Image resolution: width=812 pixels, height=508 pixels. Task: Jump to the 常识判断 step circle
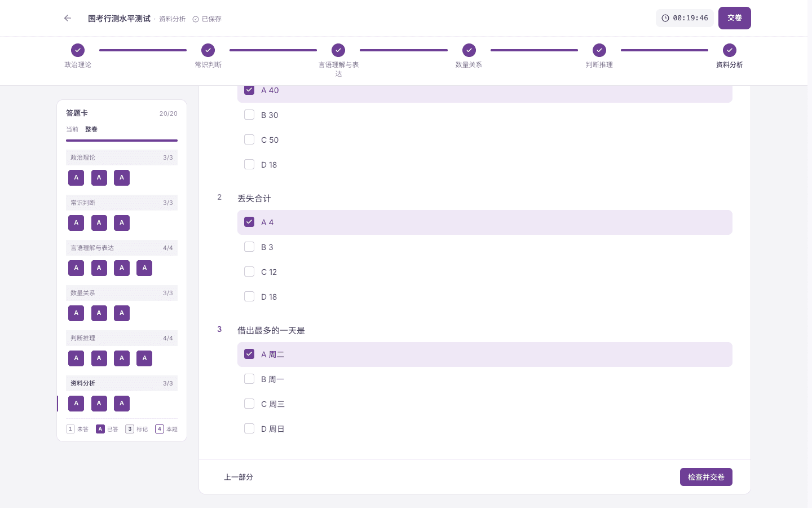(x=208, y=50)
